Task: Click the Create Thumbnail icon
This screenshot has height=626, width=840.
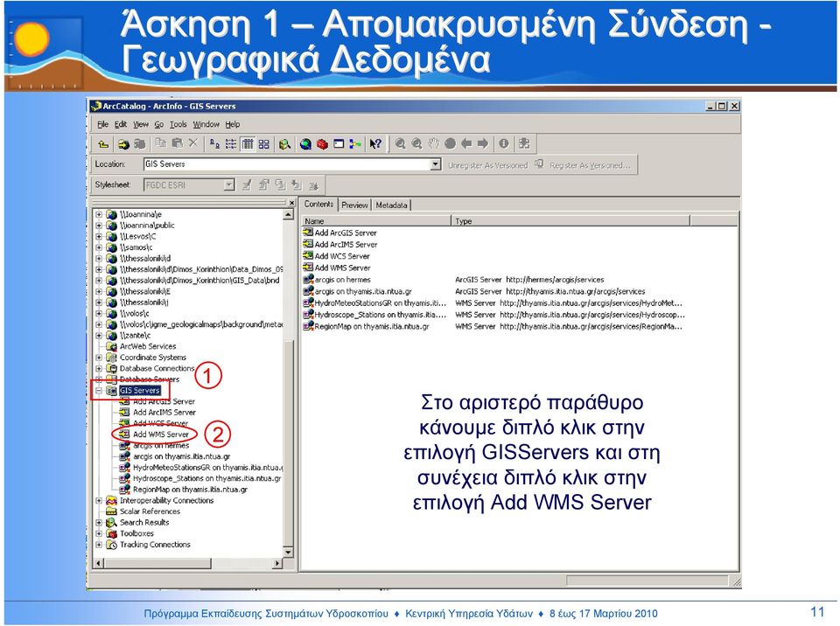Action: click(524, 143)
